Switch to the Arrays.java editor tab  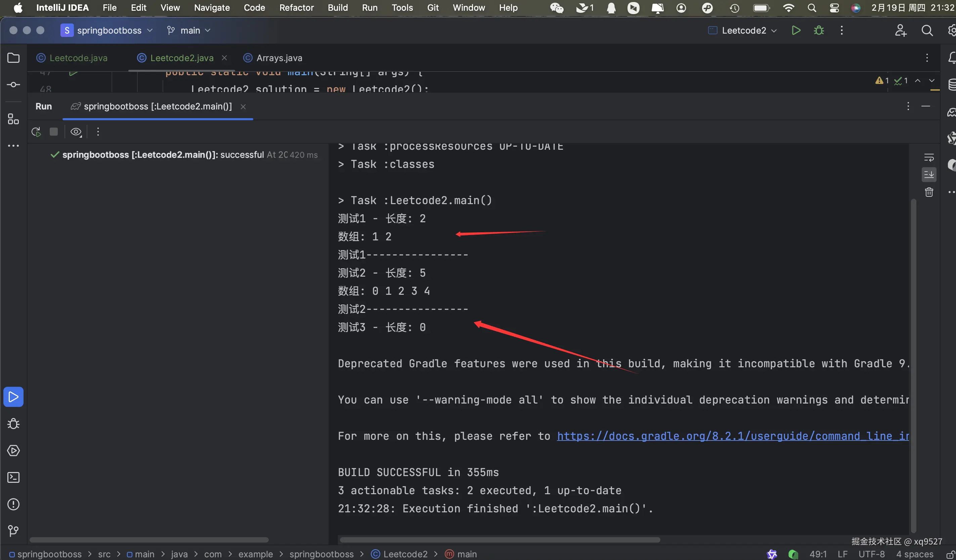pyautogui.click(x=279, y=58)
